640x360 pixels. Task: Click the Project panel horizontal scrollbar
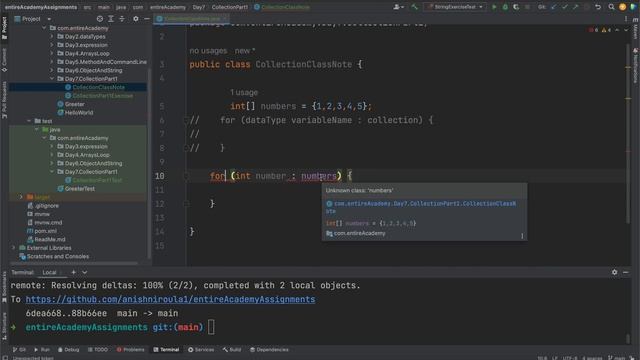pos(73,263)
